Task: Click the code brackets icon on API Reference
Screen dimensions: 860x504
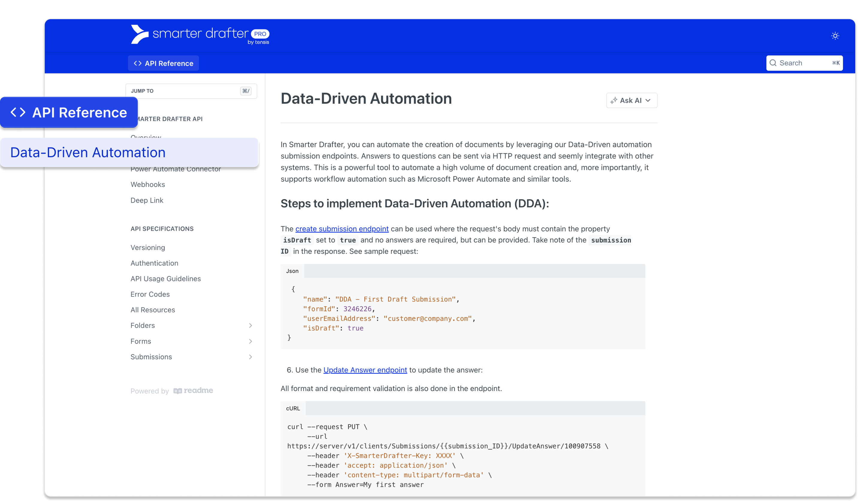Action: point(138,63)
